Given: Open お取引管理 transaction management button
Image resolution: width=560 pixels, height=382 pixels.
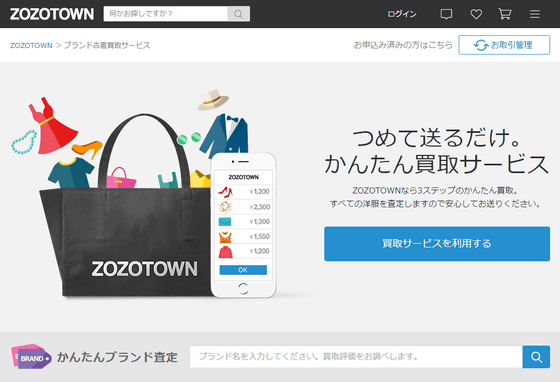Looking at the screenshot, I should tap(504, 45).
